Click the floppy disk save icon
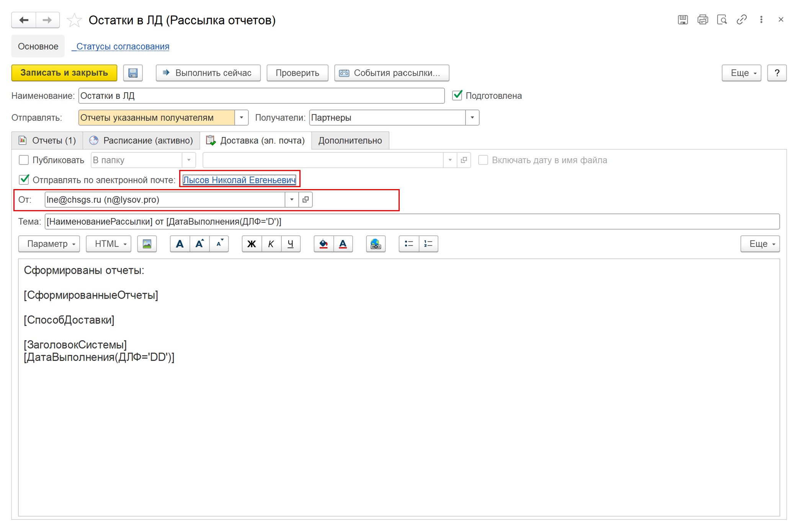Image resolution: width=804 pixels, height=532 pixels. click(x=133, y=73)
